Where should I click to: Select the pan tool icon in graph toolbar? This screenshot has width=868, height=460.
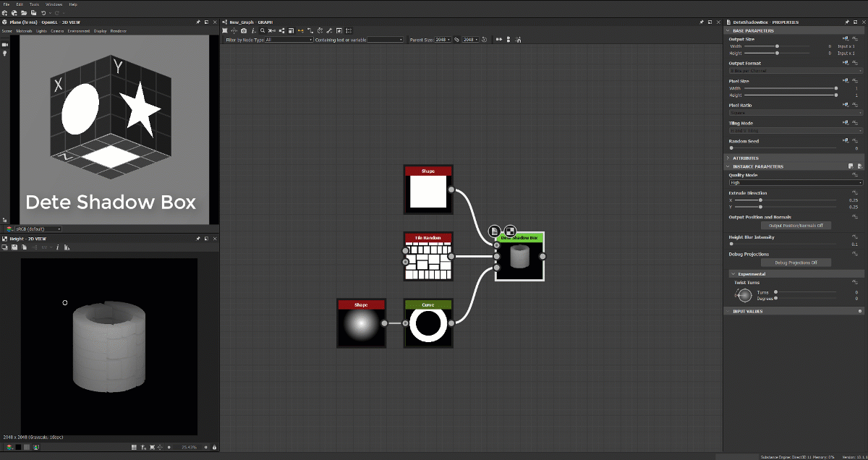pos(234,31)
